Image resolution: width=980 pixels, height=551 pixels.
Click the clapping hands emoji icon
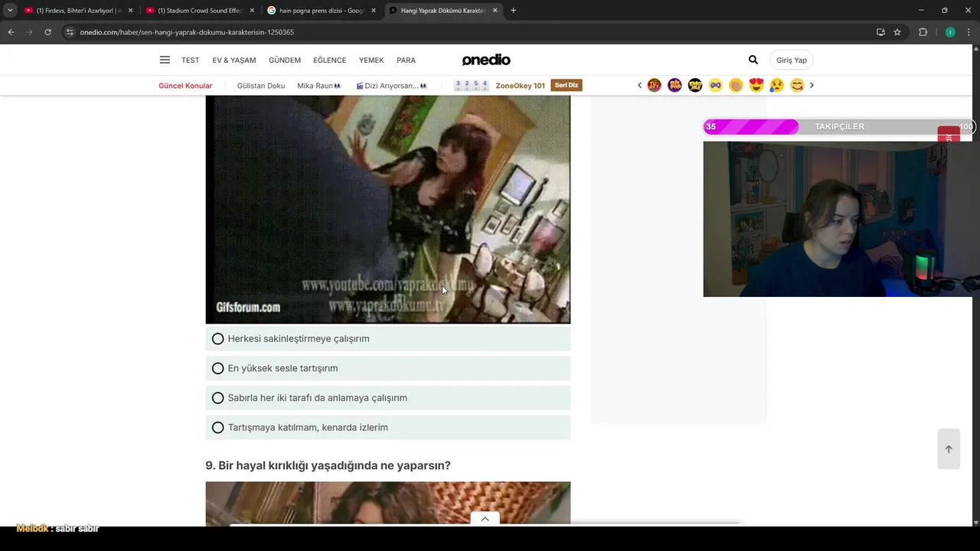click(736, 86)
